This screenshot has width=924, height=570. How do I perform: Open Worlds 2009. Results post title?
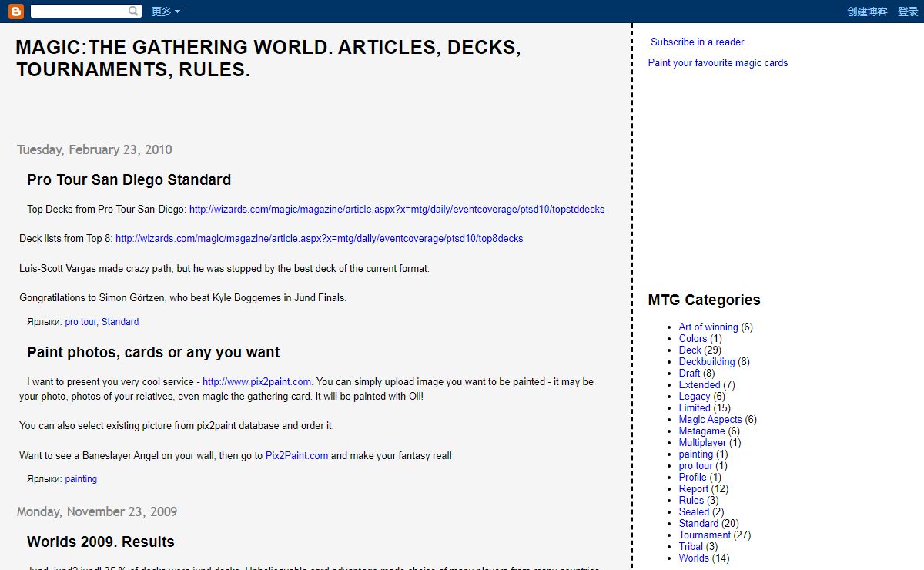[101, 541]
